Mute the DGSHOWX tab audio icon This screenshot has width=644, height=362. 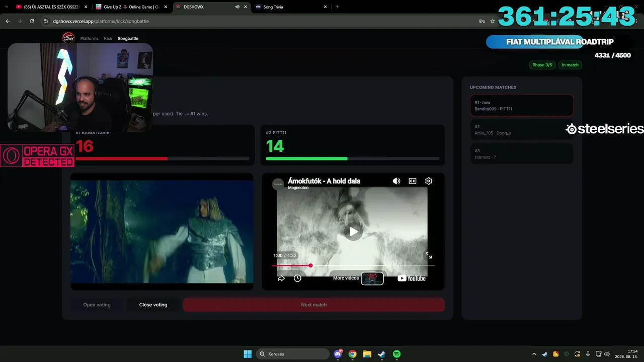(x=237, y=7)
